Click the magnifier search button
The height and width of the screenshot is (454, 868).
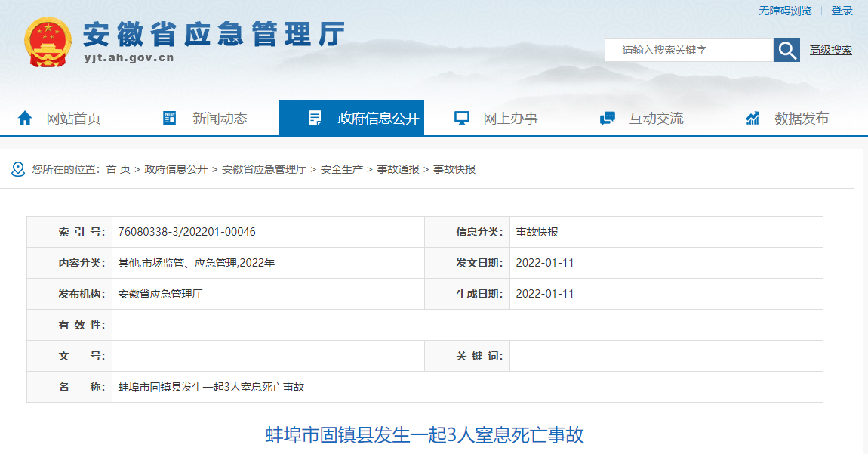(786, 50)
